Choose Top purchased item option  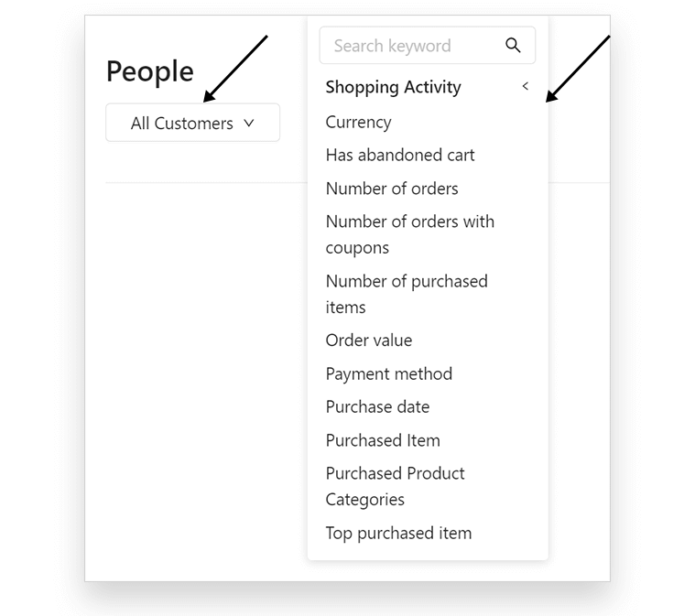pyautogui.click(x=398, y=533)
